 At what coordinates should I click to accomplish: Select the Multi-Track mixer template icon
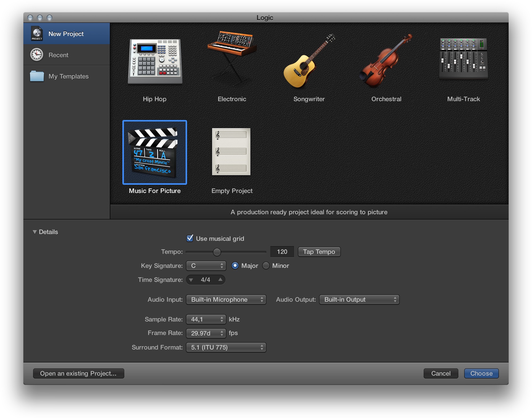click(463, 59)
